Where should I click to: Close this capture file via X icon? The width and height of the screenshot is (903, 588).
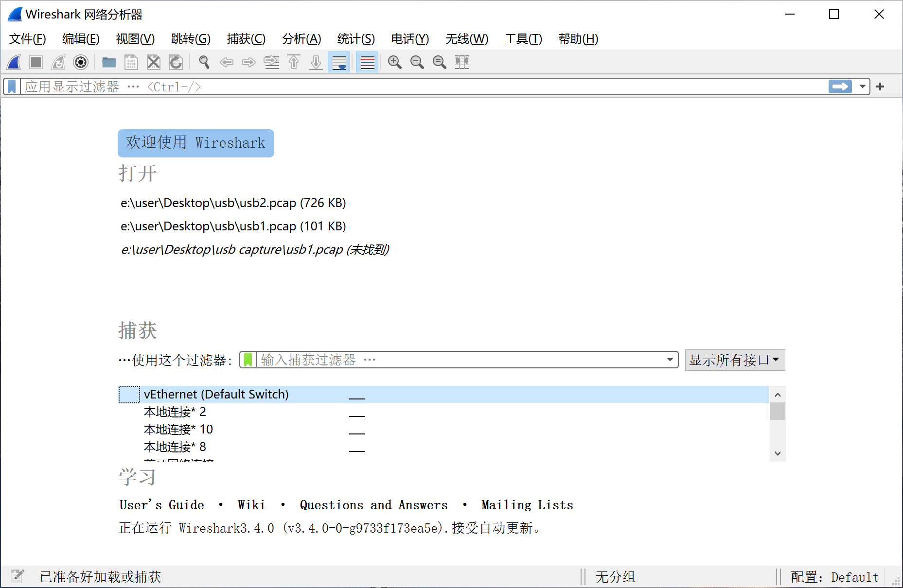coord(154,62)
